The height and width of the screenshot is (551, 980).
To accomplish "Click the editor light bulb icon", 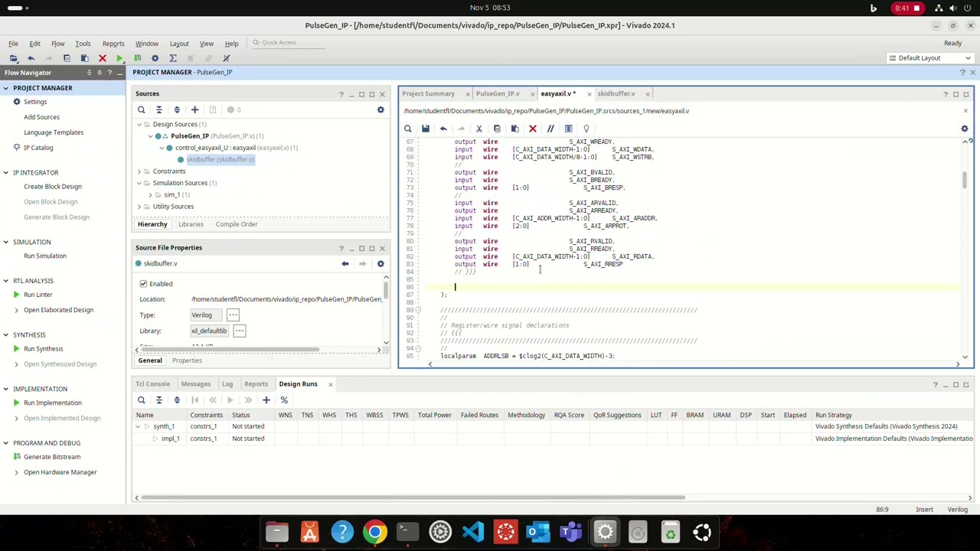I will point(586,129).
